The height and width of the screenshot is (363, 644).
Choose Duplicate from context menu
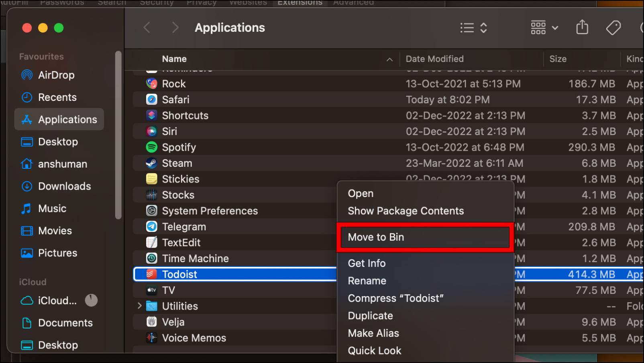425,316
